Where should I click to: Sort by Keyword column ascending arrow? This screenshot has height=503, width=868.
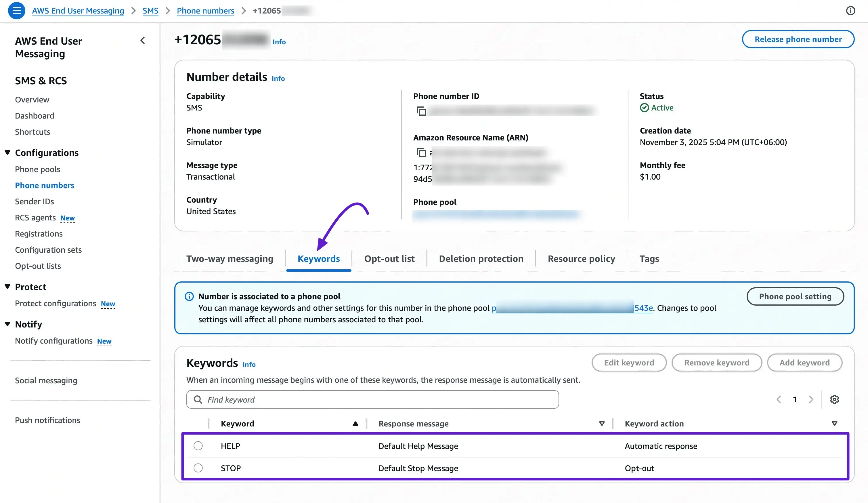355,424
